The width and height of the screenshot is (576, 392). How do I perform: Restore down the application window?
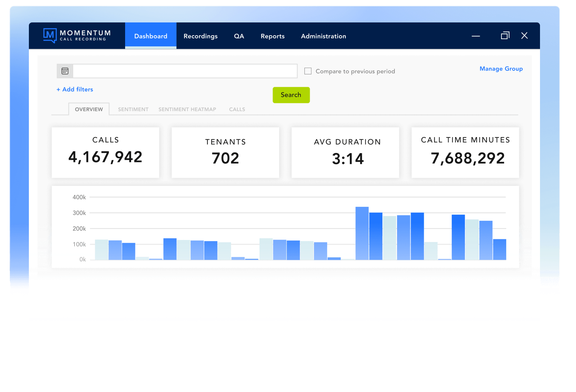[x=505, y=36]
